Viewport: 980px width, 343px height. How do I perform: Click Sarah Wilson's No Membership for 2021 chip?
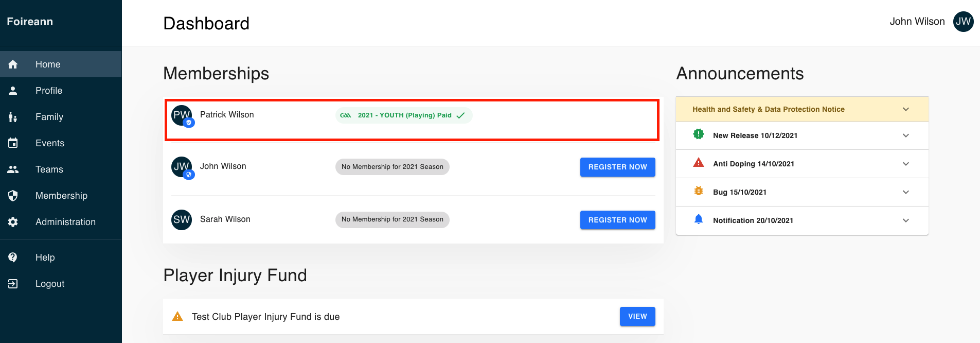click(x=393, y=219)
